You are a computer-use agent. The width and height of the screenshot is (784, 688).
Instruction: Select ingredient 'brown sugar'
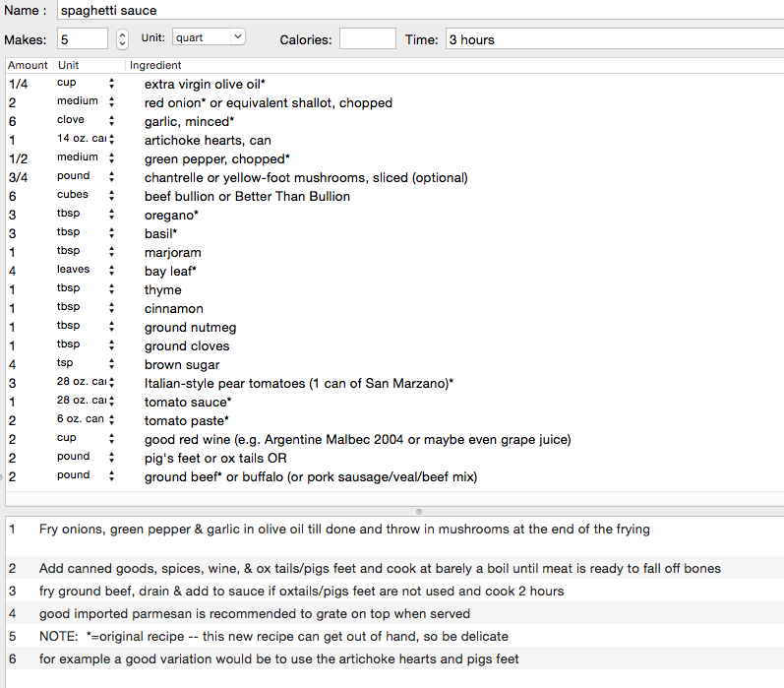[x=182, y=365]
